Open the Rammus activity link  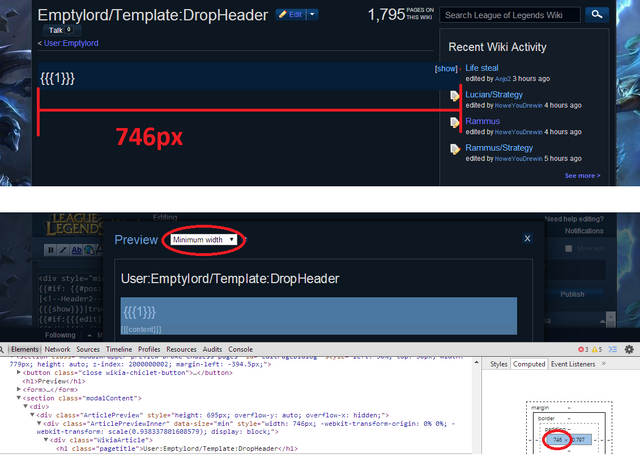pyautogui.click(x=482, y=121)
